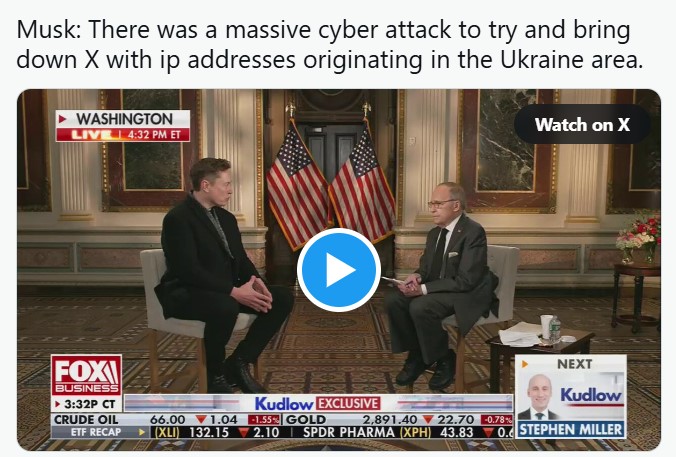Click the Gold price ticker entry

(399, 419)
